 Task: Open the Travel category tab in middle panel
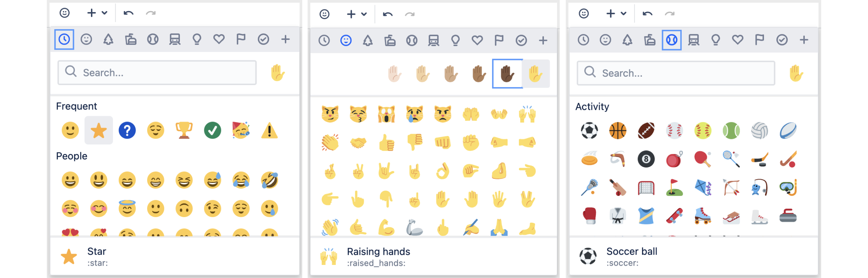click(x=433, y=41)
